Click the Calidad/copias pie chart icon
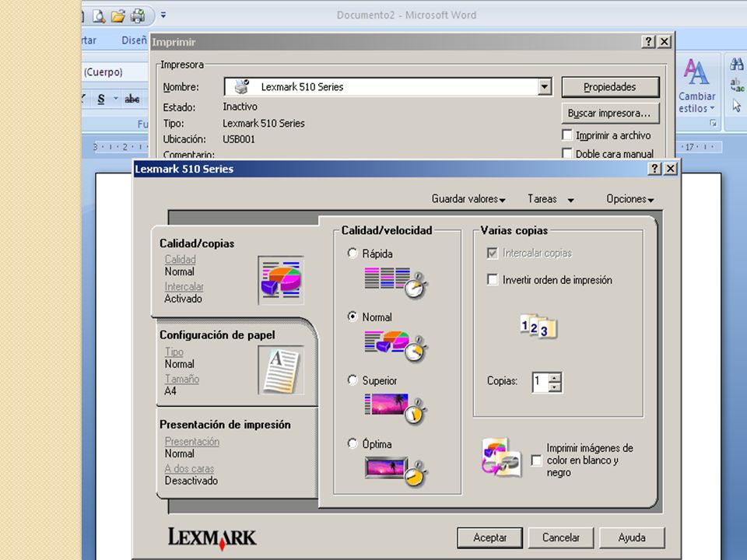The width and height of the screenshot is (747, 560). click(281, 280)
